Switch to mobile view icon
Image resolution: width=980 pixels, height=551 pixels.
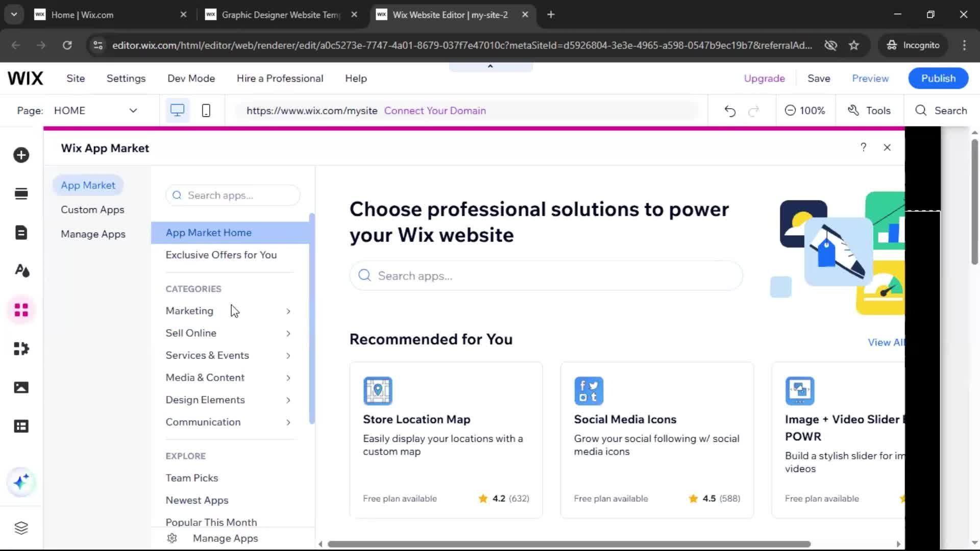(206, 111)
